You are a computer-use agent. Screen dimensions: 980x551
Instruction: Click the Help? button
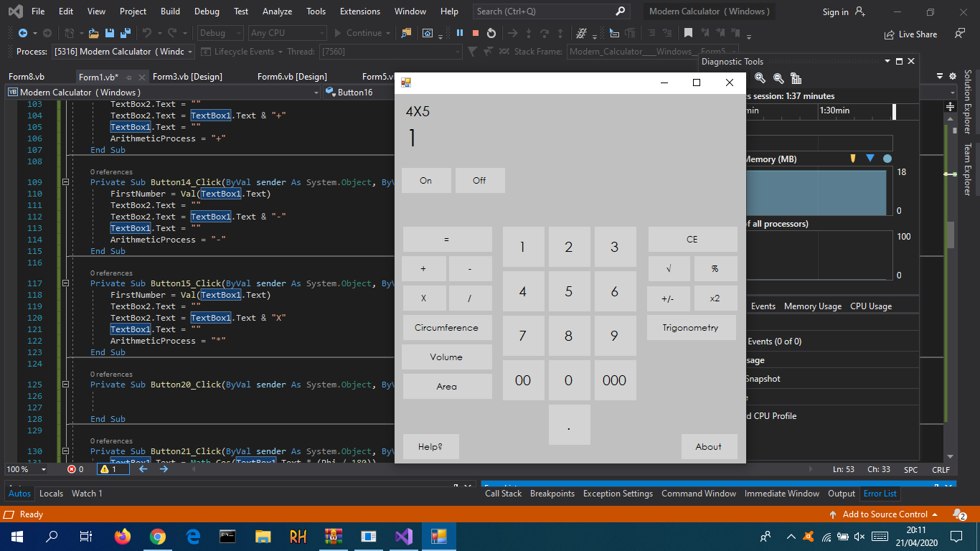pos(430,447)
